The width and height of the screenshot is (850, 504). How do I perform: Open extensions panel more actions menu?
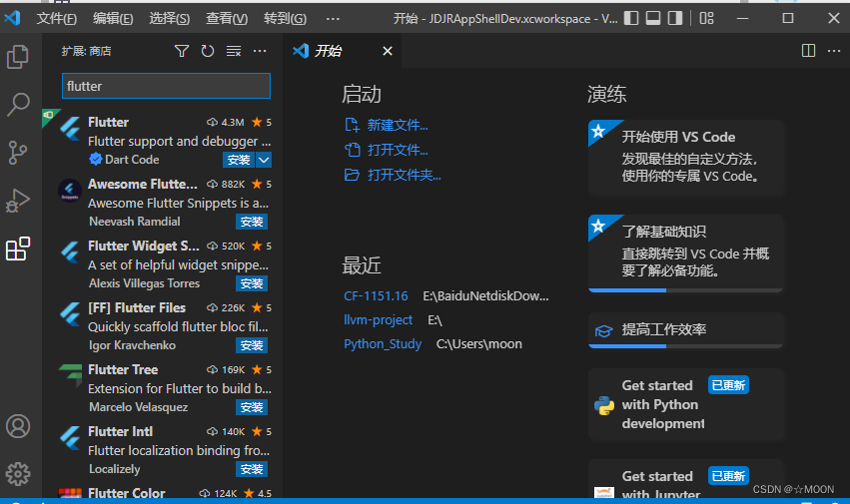(x=260, y=51)
